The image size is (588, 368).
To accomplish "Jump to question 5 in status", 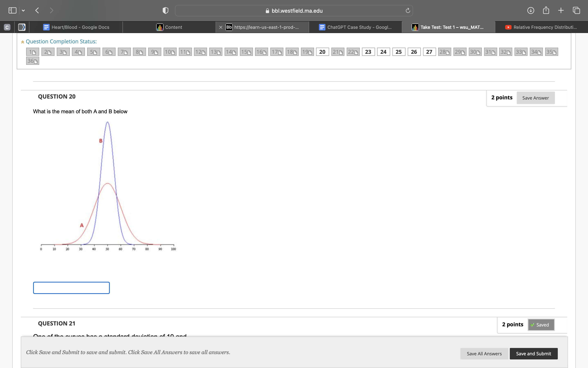I will pos(94,52).
